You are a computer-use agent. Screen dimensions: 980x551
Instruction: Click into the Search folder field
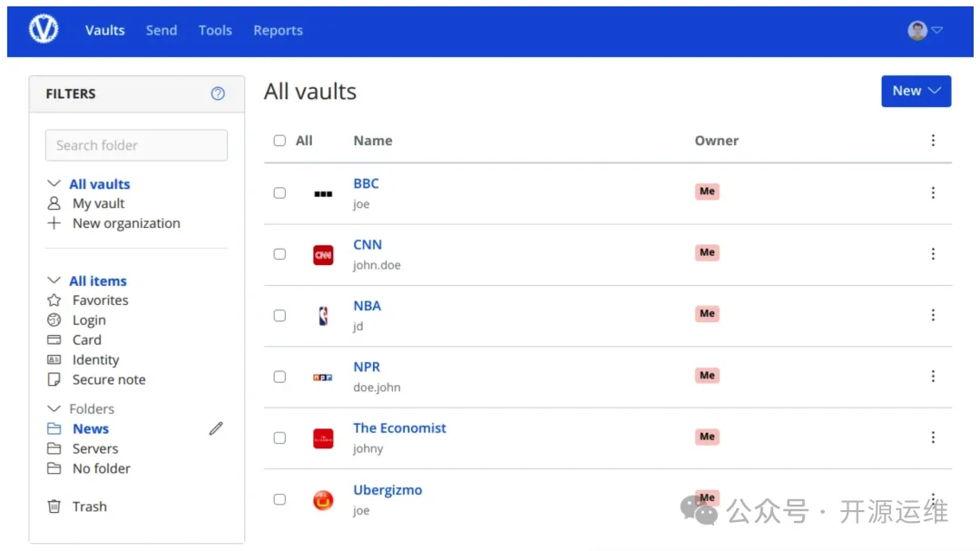click(x=136, y=145)
